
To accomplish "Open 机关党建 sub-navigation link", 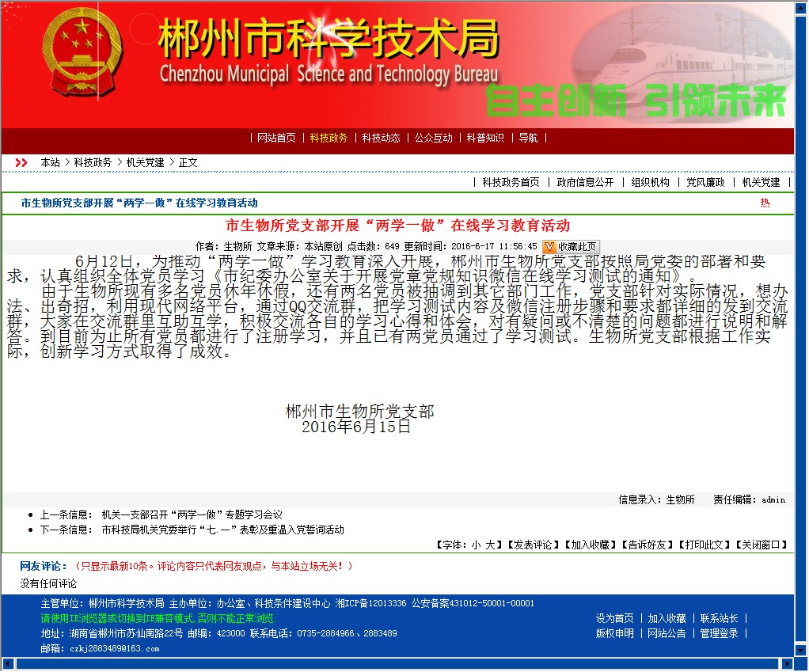I will tap(761, 183).
